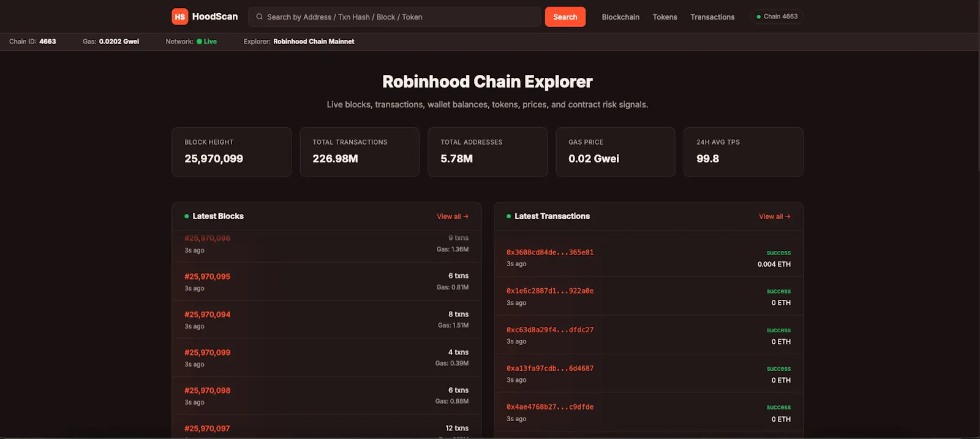
Task: Click 8 txns count for block #25,970,094
Action: (x=458, y=314)
